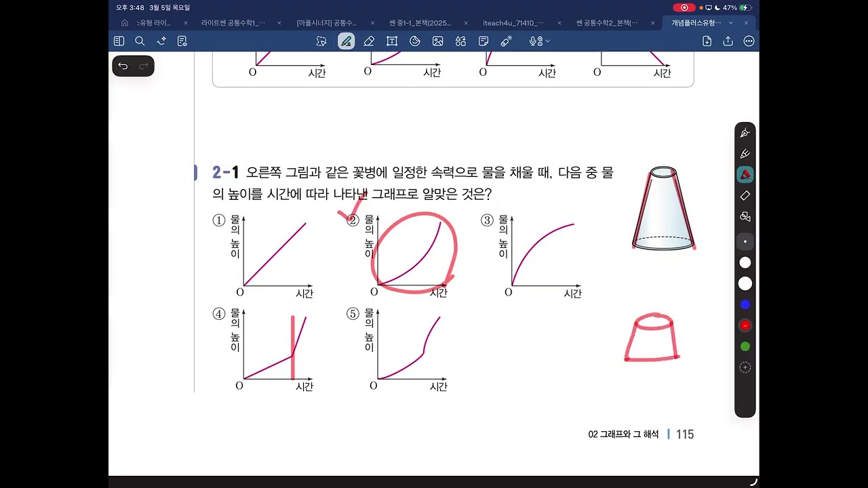Toggle the sidebar page thumbnails panel
This screenshot has height=488, width=868.
[x=119, y=41]
